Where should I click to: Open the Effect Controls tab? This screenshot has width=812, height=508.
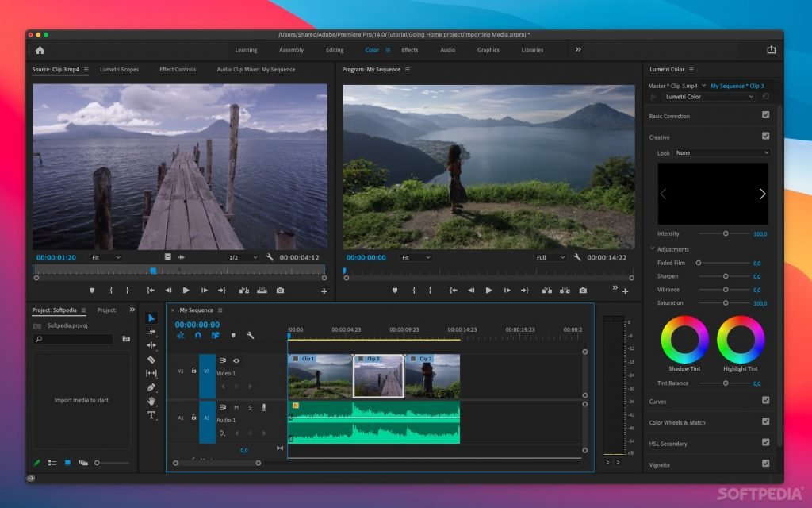(x=178, y=70)
